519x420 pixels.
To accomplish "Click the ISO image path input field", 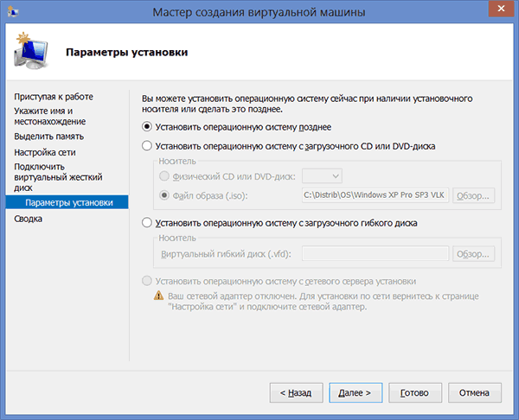I will 375,195.
